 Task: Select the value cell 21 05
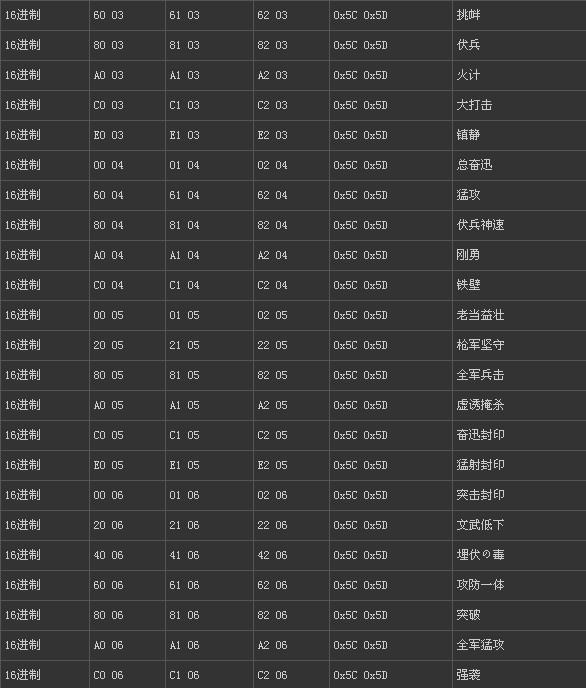pyautogui.click(x=209, y=345)
